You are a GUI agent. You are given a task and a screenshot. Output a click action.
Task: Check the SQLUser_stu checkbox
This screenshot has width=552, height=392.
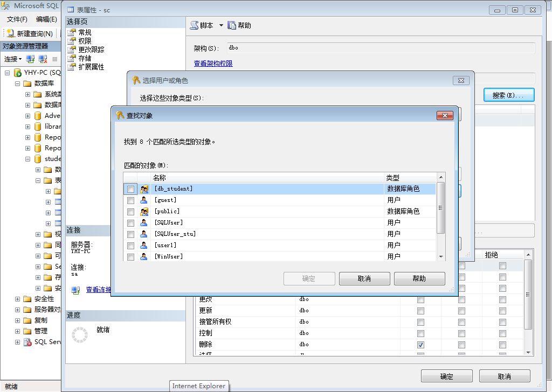130,234
